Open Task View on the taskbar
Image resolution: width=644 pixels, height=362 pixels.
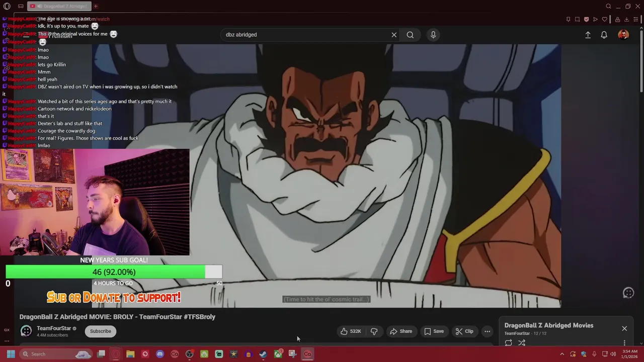(101, 354)
